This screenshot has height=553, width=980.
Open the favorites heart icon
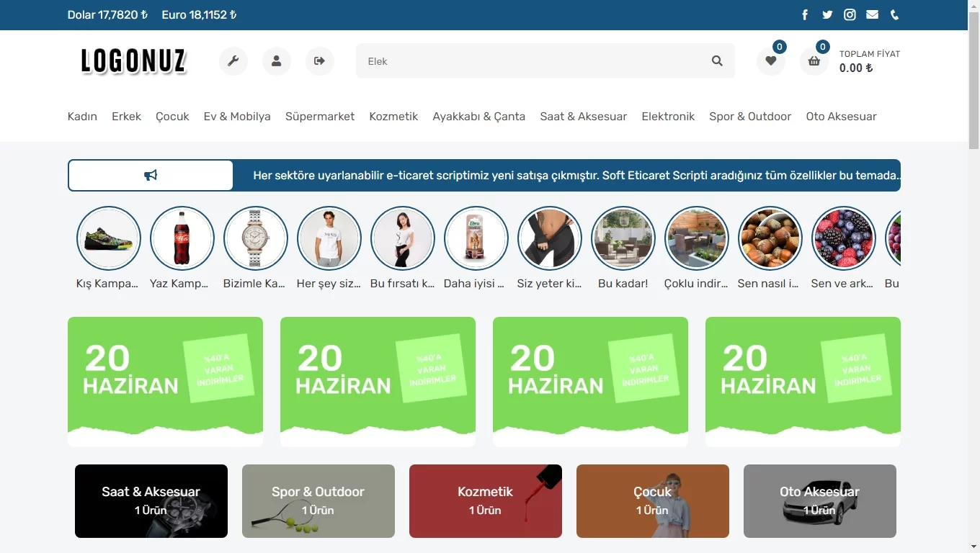770,61
